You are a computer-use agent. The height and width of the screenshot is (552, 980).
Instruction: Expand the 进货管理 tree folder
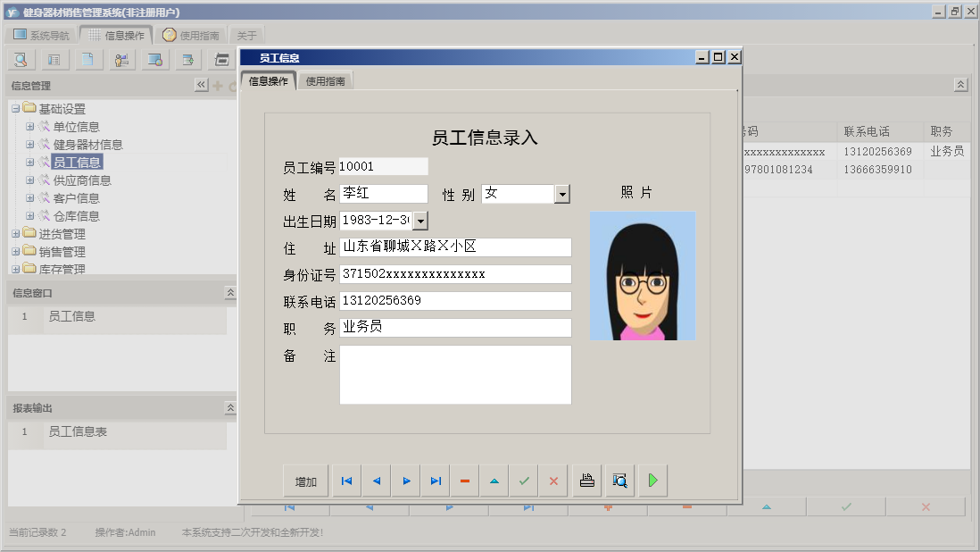pyautogui.click(x=16, y=234)
